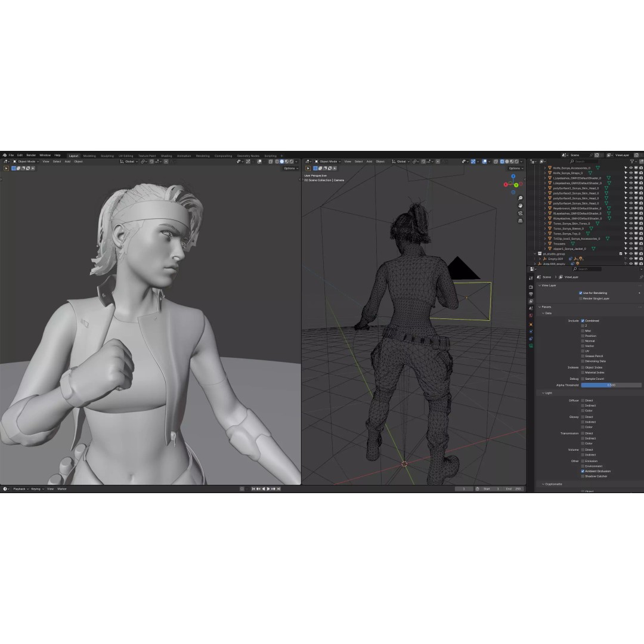This screenshot has height=644, width=644.
Task: Switch to the Modeling workspace tab
Action: point(89,156)
